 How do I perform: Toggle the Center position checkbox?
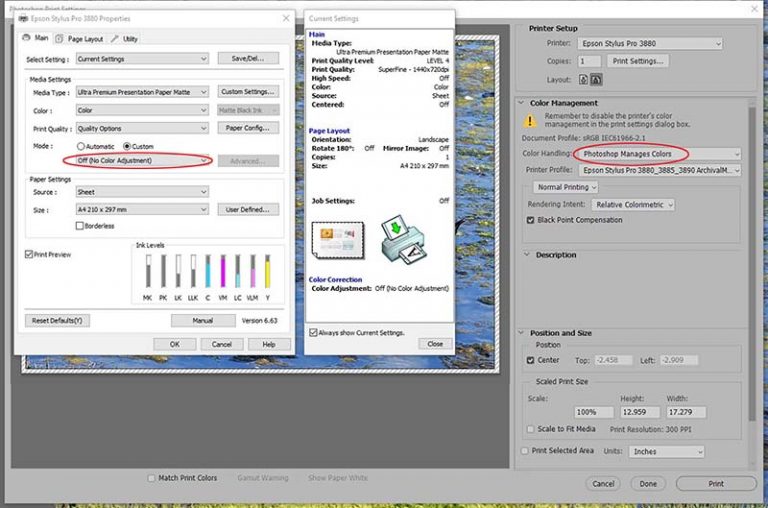pyautogui.click(x=530, y=360)
